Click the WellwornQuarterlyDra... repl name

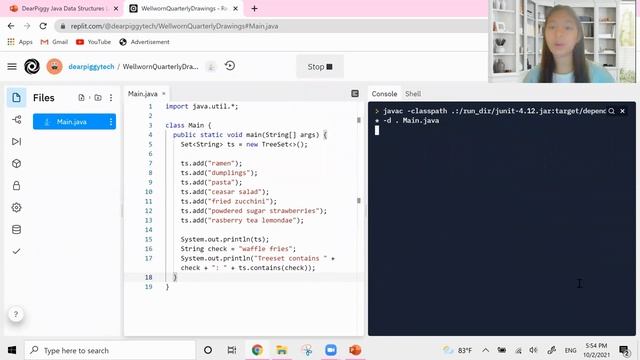pyautogui.click(x=160, y=67)
